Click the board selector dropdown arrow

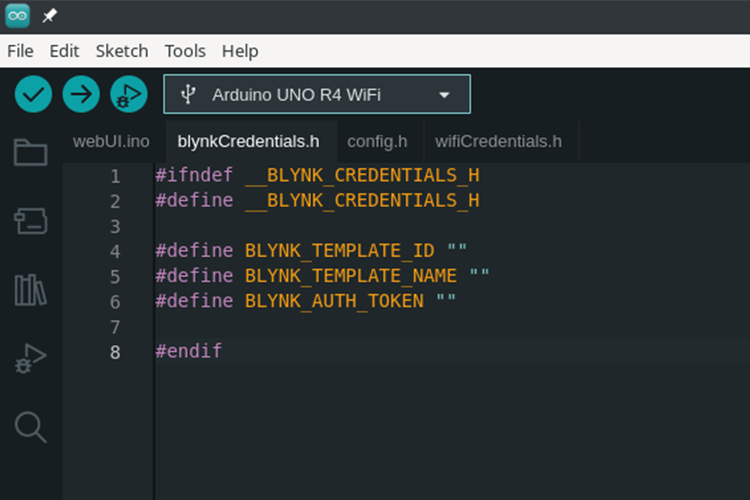444,95
